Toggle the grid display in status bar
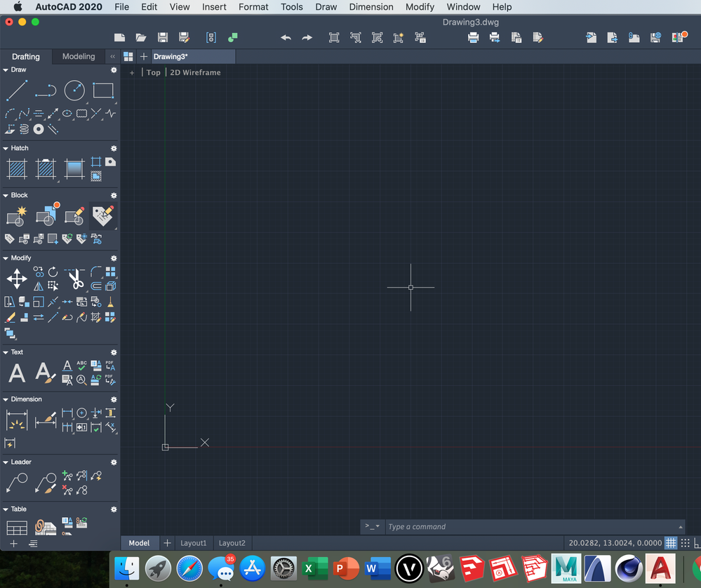 (x=671, y=543)
